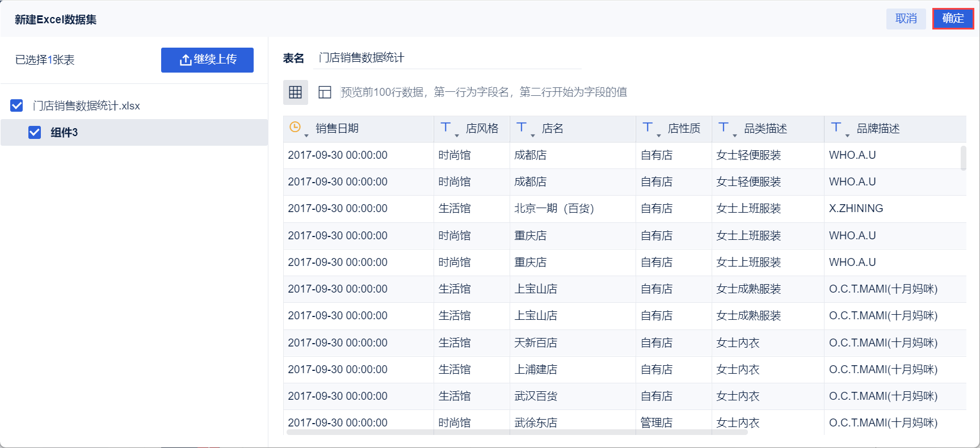Click the preview hint text about 前100行数据
The image size is (980, 448).
point(483,92)
